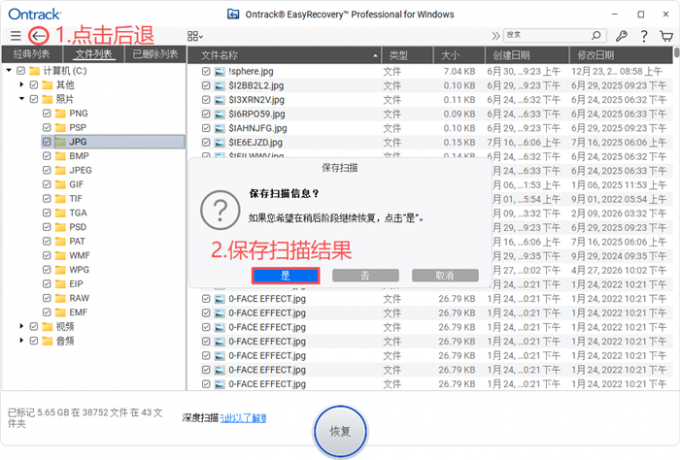The image size is (680, 460).
Task: Open help question mark icon
Action: tap(644, 36)
